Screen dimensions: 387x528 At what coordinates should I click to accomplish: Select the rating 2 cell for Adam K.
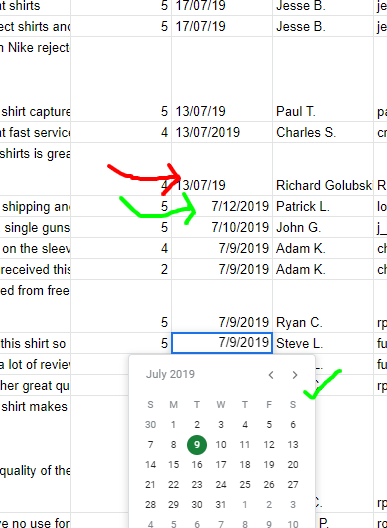(x=121, y=269)
